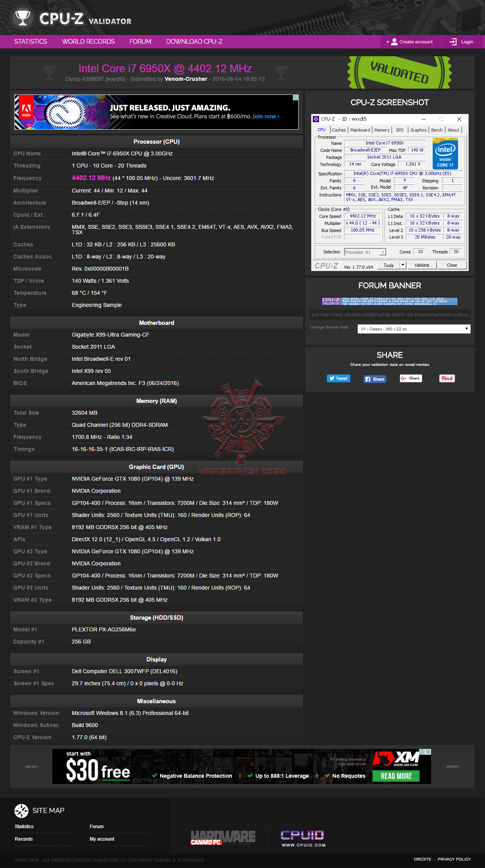
Task: Switch to the Caches tab in CPU-Z
Action: (339, 130)
